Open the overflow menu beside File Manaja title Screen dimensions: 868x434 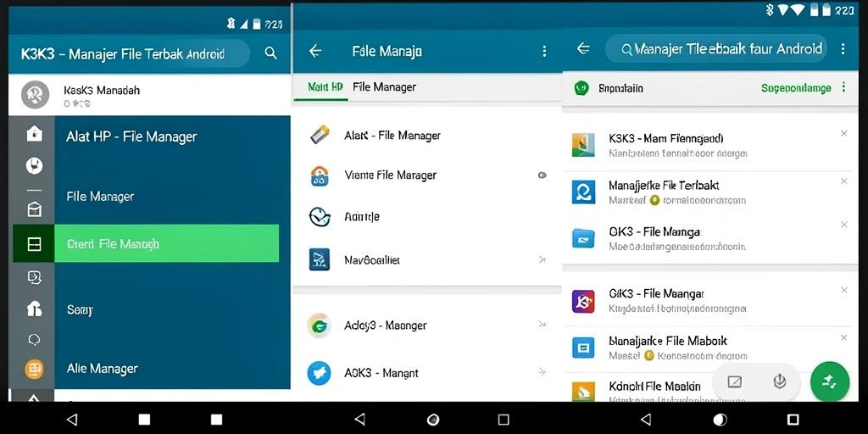coord(544,52)
